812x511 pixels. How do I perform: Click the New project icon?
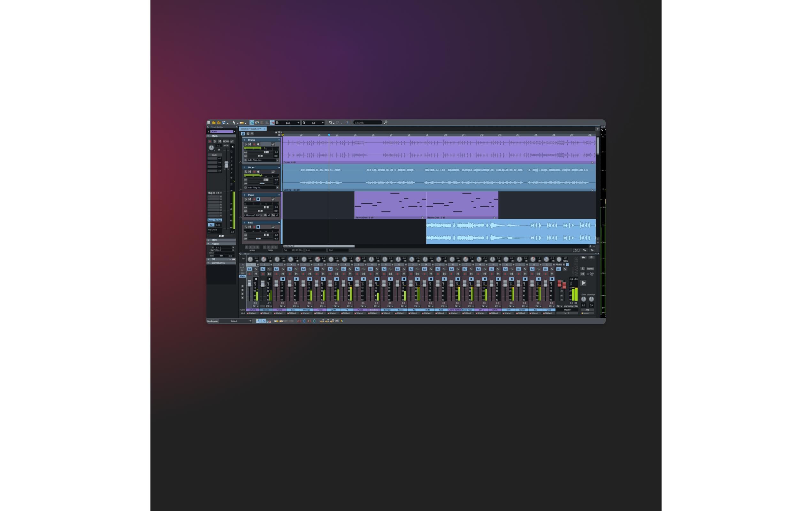pos(209,123)
